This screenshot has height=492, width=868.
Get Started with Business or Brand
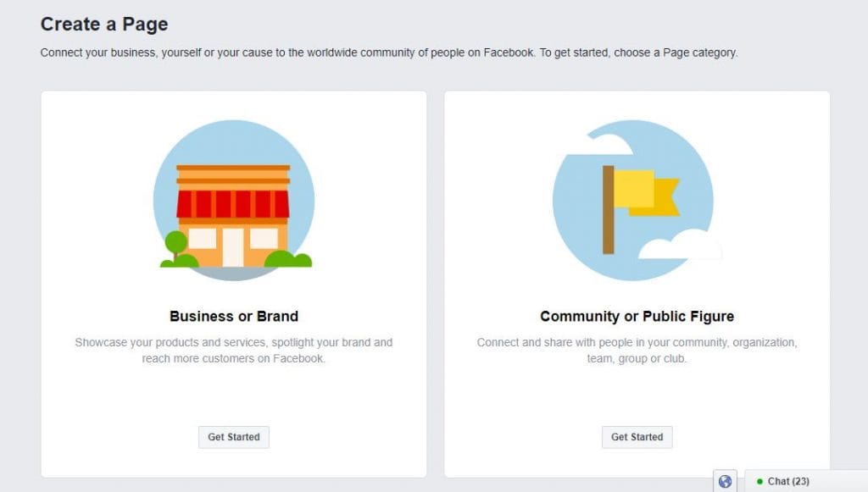(x=234, y=437)
